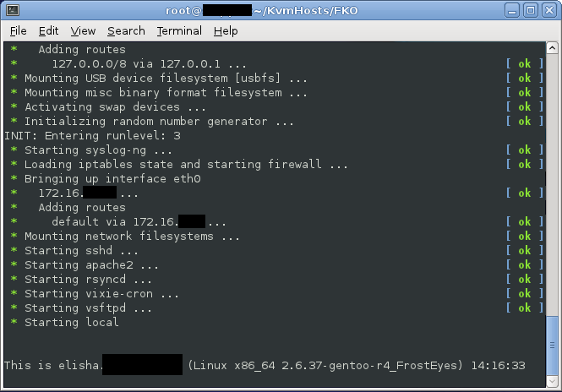Open the File menu
This screenshot has height=392, width=562.
tap(19, 31)
